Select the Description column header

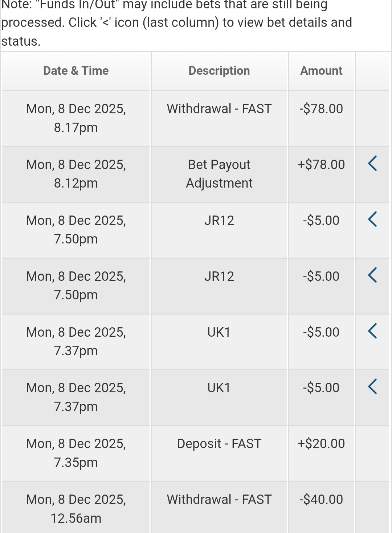(219, 71)
